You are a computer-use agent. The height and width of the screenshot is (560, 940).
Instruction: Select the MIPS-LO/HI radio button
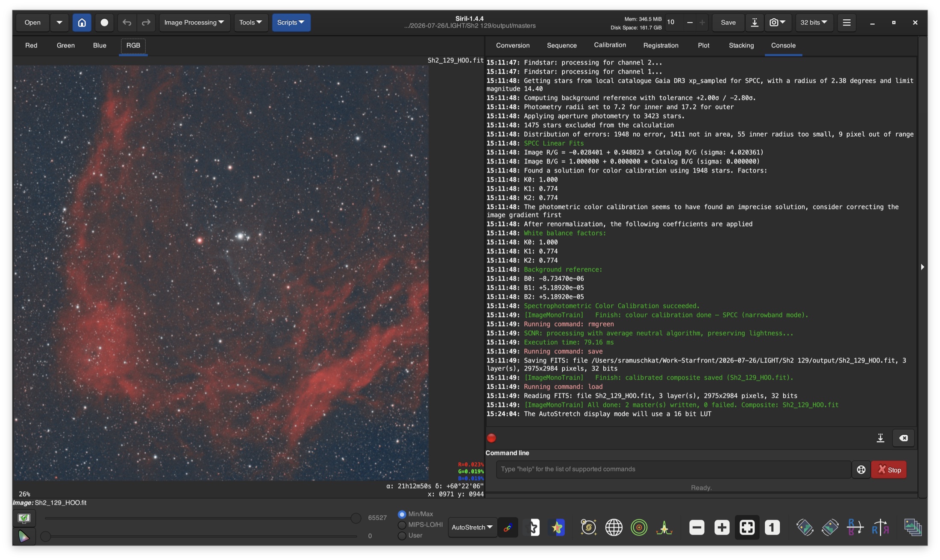(402, 525)
